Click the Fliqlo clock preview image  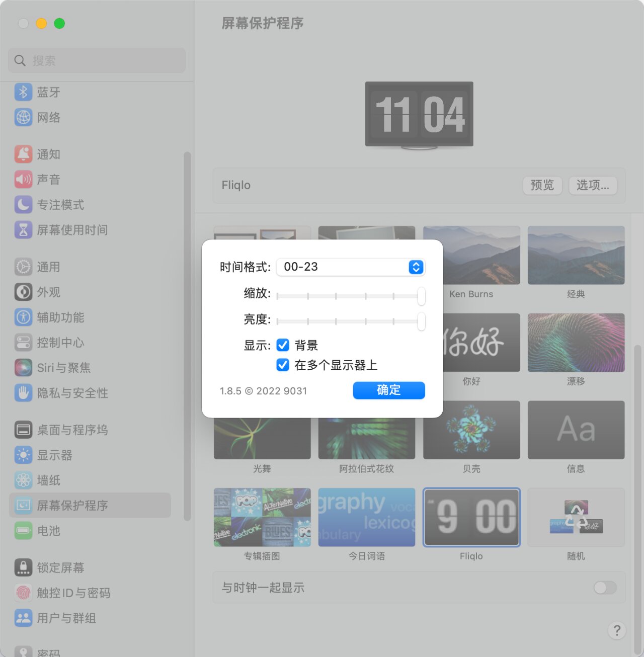click(x=419, y=115)
